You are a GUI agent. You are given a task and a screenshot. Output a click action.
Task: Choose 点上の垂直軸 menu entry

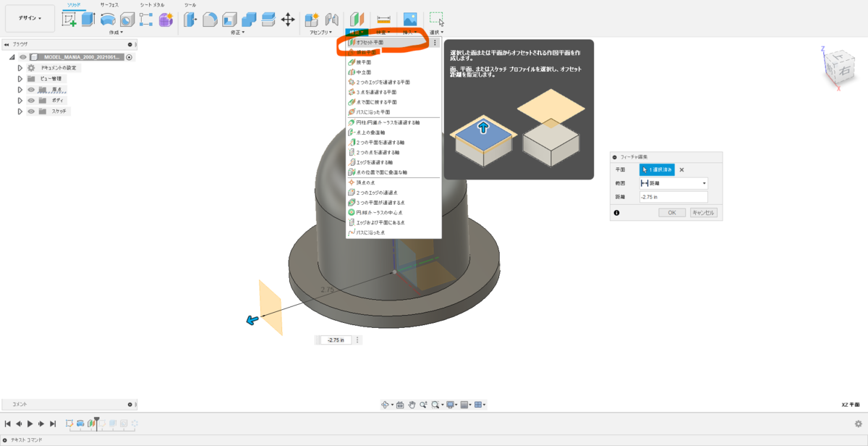pyautogui.click(x=393, y=132)
